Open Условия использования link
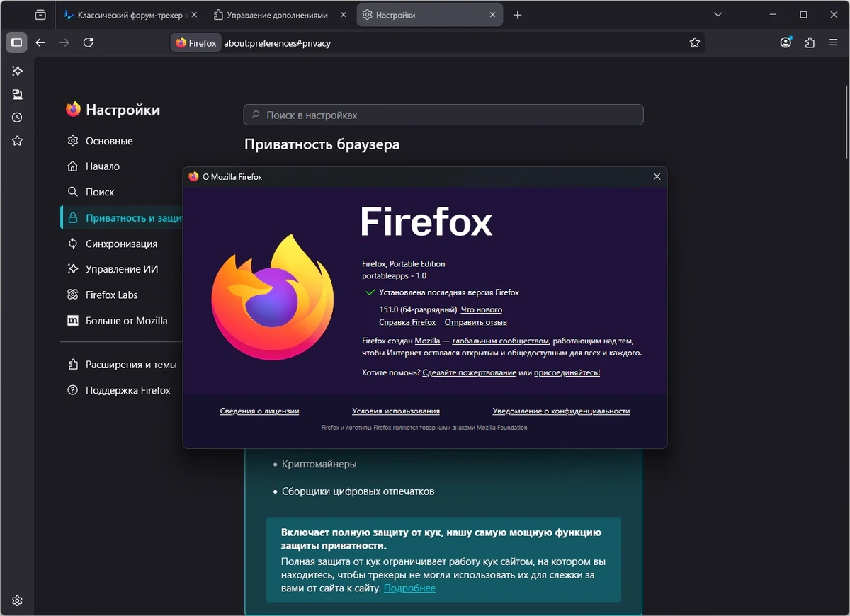850x616 pixels. [x=396, y=411]
